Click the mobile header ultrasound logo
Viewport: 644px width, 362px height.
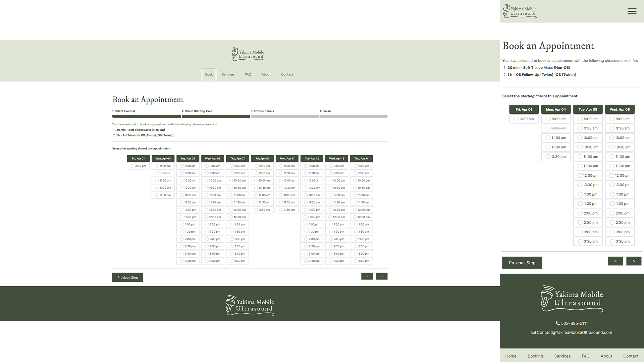tap(520, 11)
